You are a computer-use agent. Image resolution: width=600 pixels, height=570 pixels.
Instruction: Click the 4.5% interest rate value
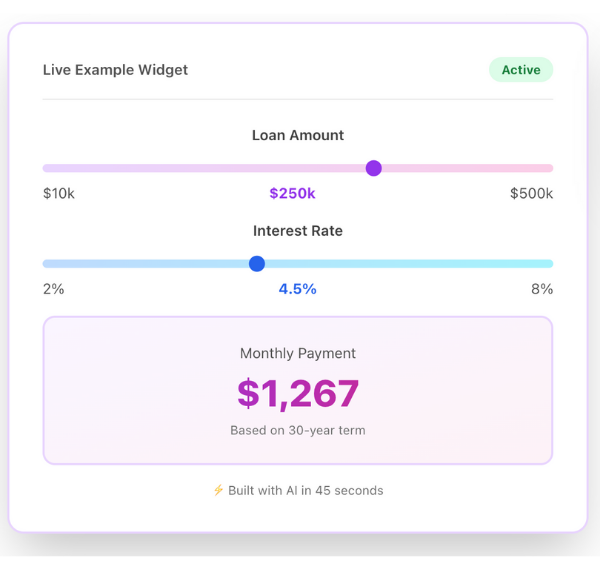point(297,289)
